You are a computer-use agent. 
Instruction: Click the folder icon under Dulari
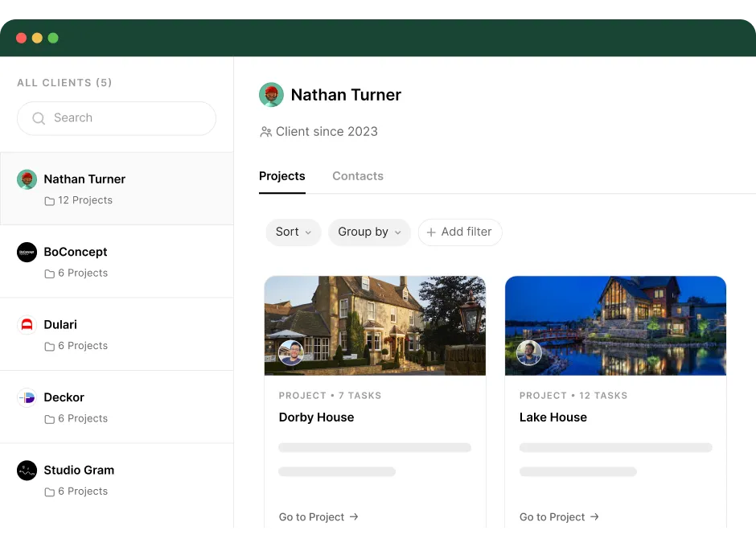pyautogui.click(x=49, y=347)
